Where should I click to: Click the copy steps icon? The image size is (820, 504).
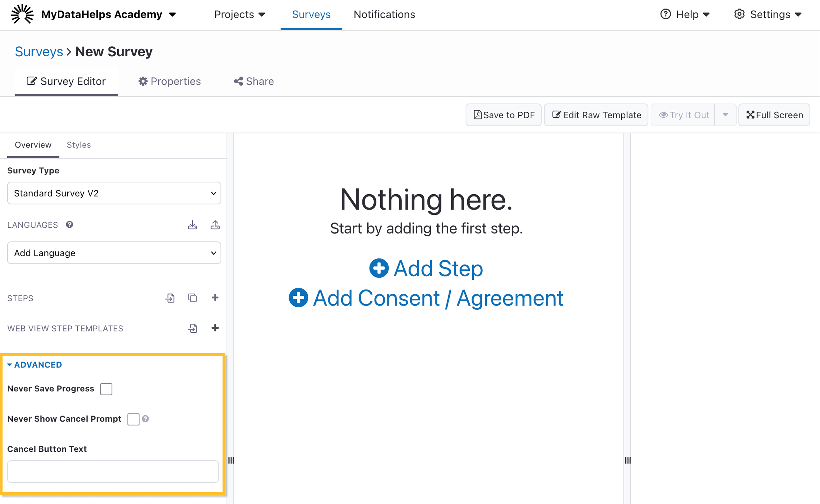click(192, 298)
